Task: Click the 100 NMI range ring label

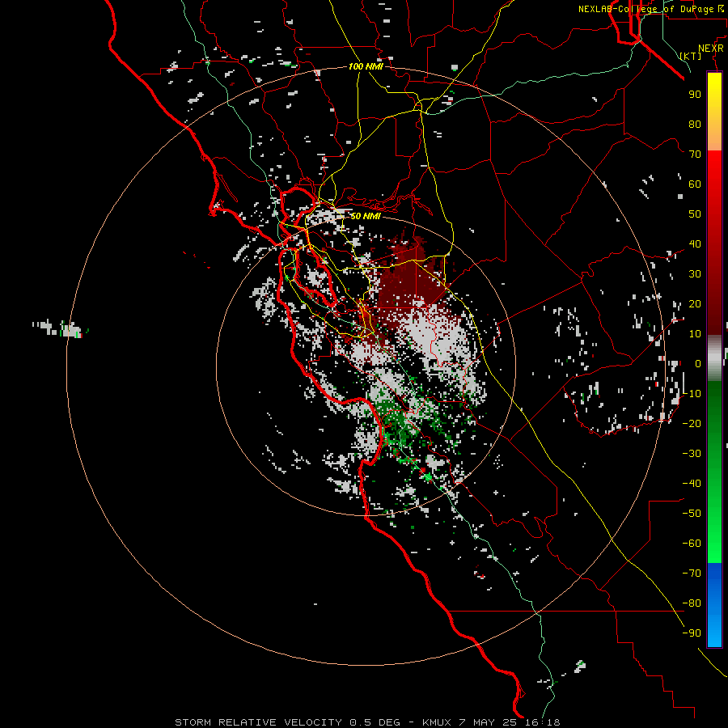Action: click(x=366, y=66)
